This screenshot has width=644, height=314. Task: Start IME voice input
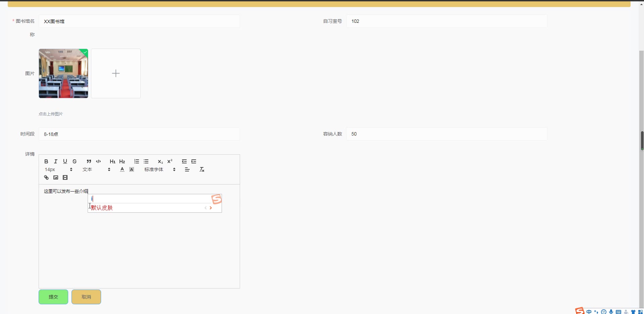tap(611, 312)
